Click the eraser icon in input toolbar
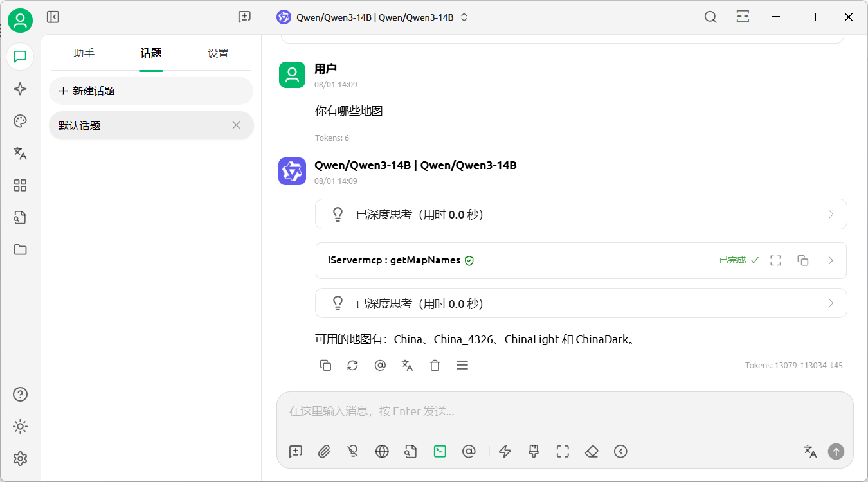Screen dimensions: 868x482 tap(592, 451)
